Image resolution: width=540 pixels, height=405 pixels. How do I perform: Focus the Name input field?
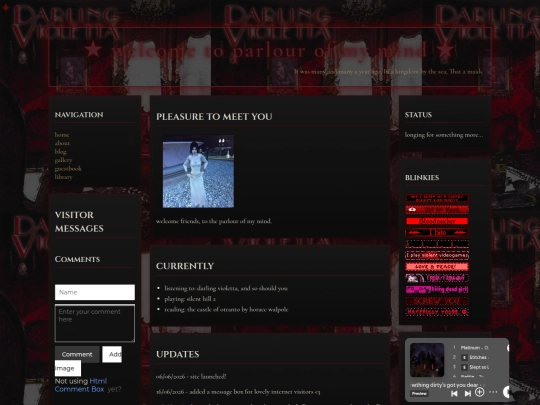point(95,292)
